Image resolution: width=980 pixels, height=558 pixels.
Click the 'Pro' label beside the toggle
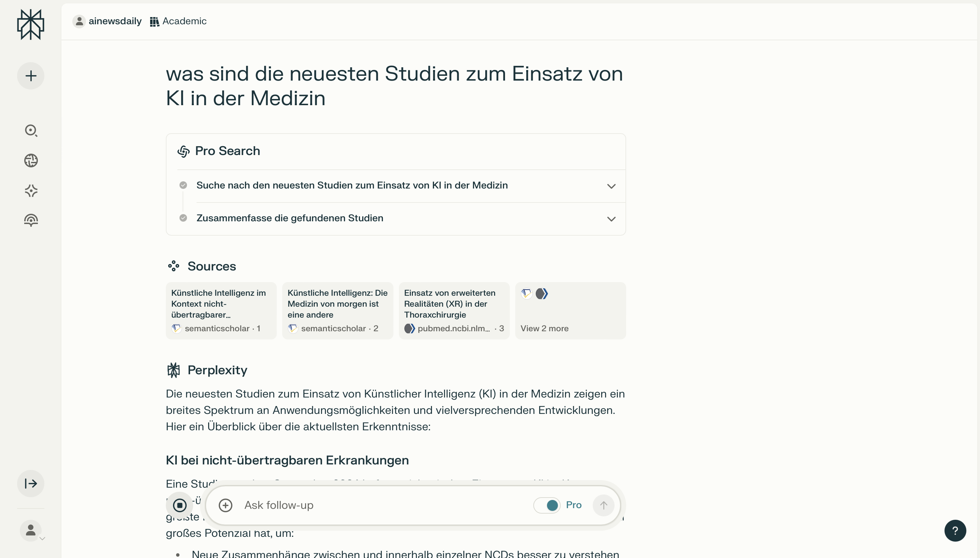[574, 505]
